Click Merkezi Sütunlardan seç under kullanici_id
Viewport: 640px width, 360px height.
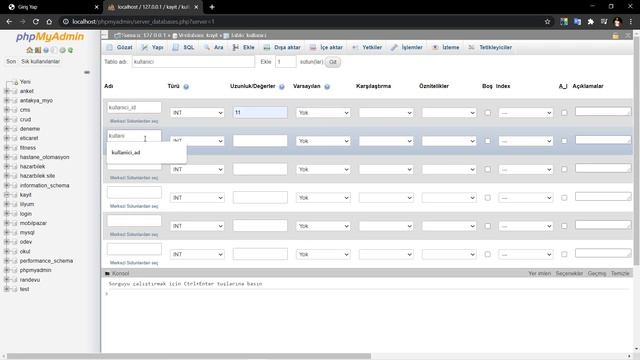pos(134,121)
